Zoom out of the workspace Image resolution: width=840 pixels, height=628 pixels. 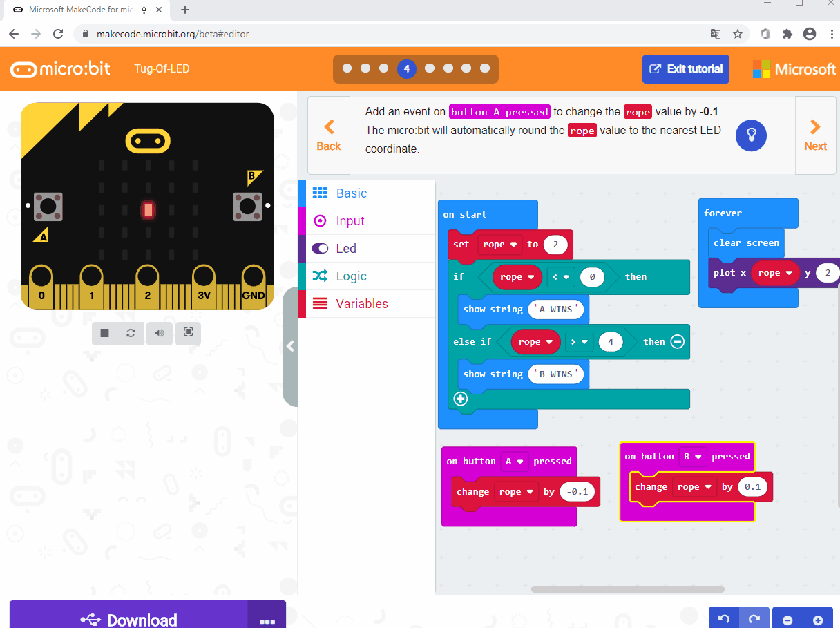[787, 618]
